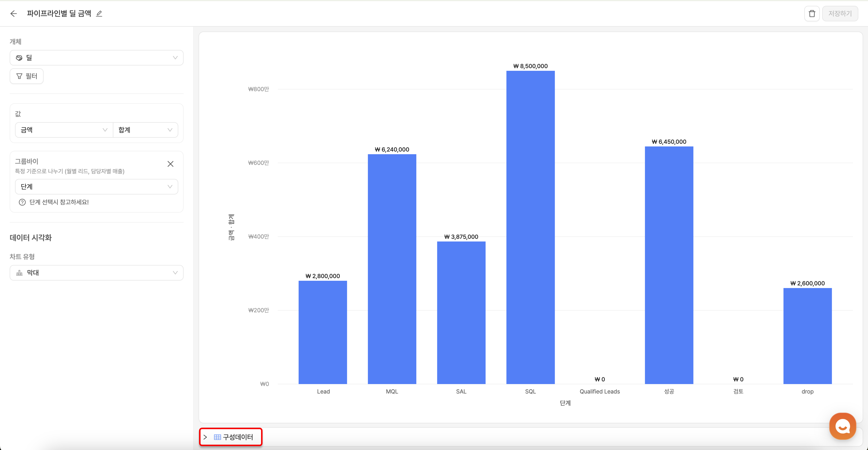Click the 검토 axis label
Screen dimensions: 868x450
point(738,391)
